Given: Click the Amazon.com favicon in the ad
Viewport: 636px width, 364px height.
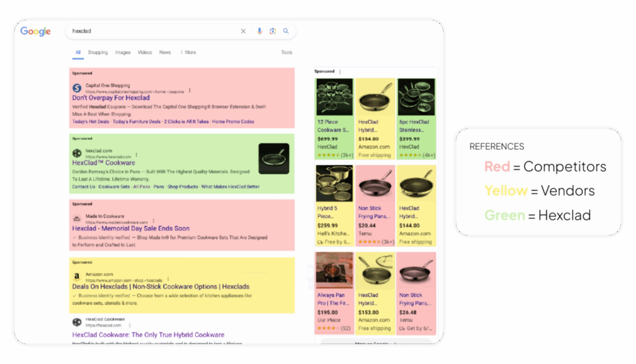Looking at the screenshot, I should point(77,276).
